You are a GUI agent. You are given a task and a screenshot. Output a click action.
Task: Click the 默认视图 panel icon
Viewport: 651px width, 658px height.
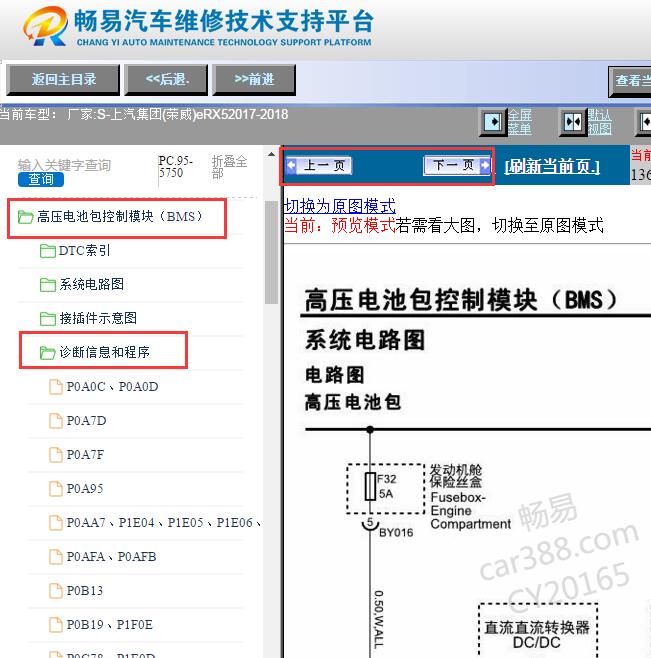point(573,122)
